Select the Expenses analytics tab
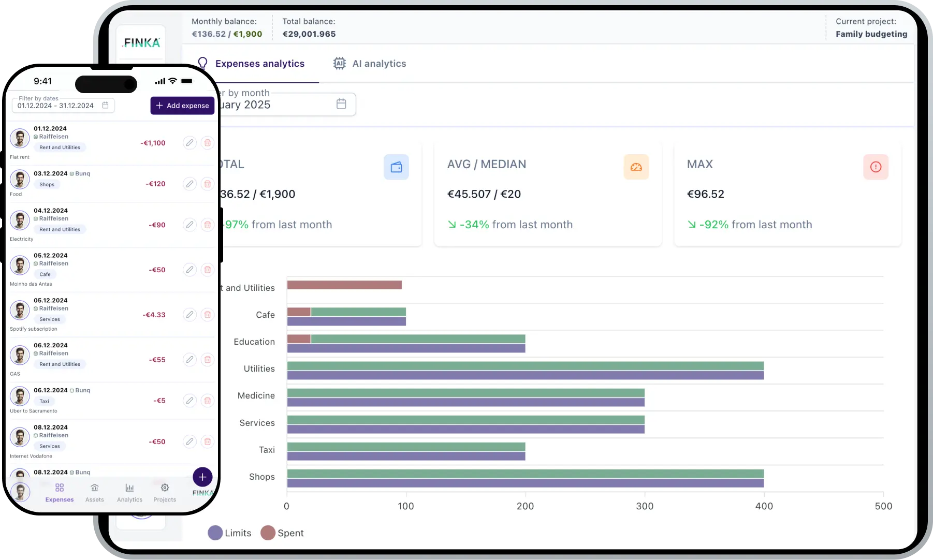Viewport: 933px width, 560px height. 259,63
